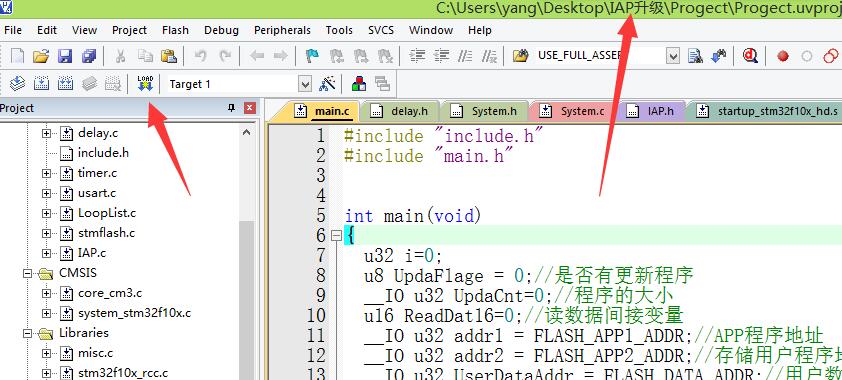The width and height of the screenshot is (842, 380).
Task: Paste from clipboard icon
Action: [169, 56]
